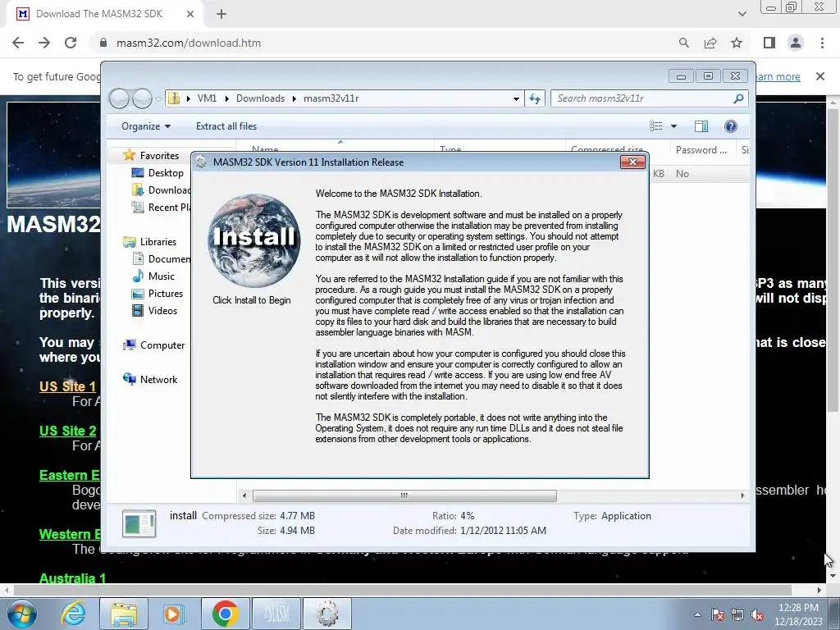The width and height of the screenshot is (840, 630).
Task: Bookmark this page with the star icon
Action: pos(737,43)
